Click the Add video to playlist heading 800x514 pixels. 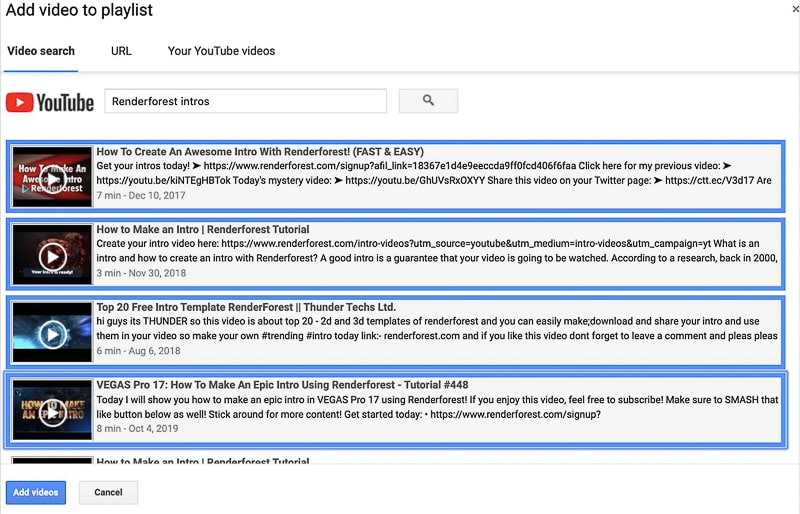[79, 10]
